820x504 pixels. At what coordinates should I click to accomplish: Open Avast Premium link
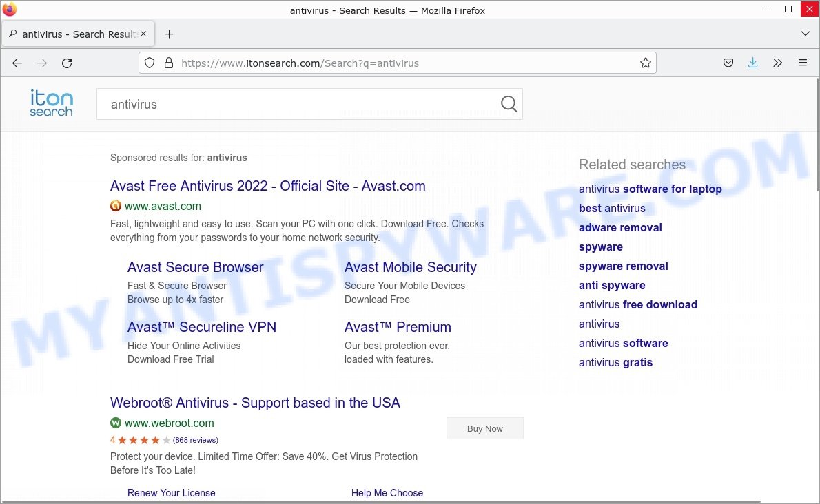(398, 327)
